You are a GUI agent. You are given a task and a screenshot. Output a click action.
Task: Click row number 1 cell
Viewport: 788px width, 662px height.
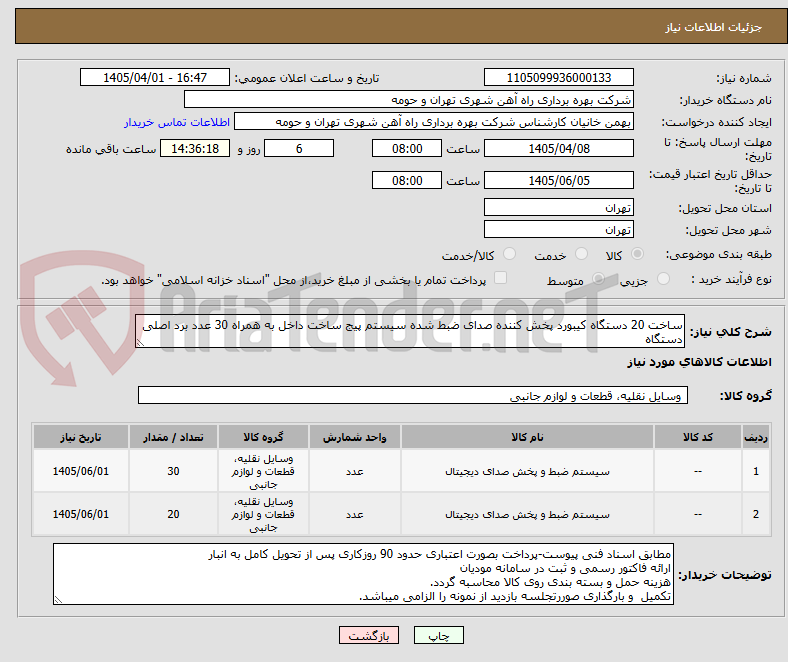coord(756,471)
